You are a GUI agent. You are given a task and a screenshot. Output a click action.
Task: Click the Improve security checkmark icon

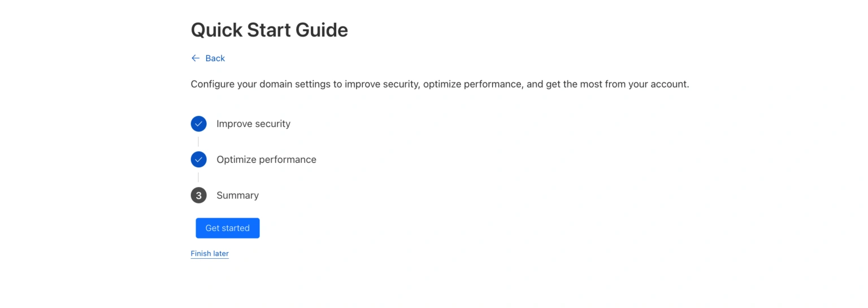point(198,124)
